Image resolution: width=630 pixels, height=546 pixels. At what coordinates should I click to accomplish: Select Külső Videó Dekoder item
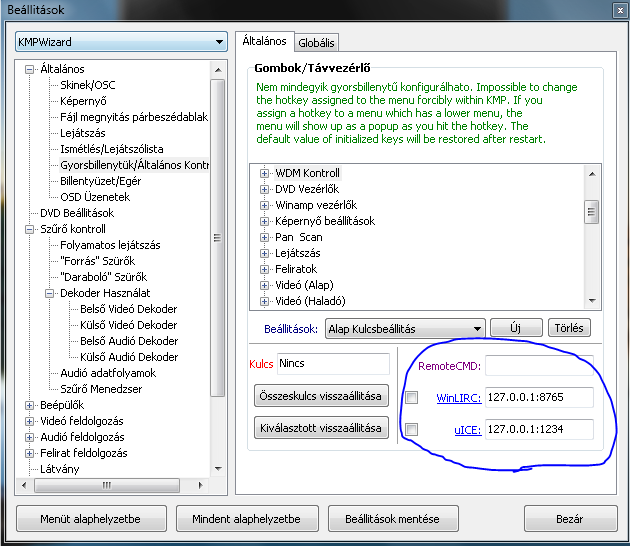[x=129, y=325]
